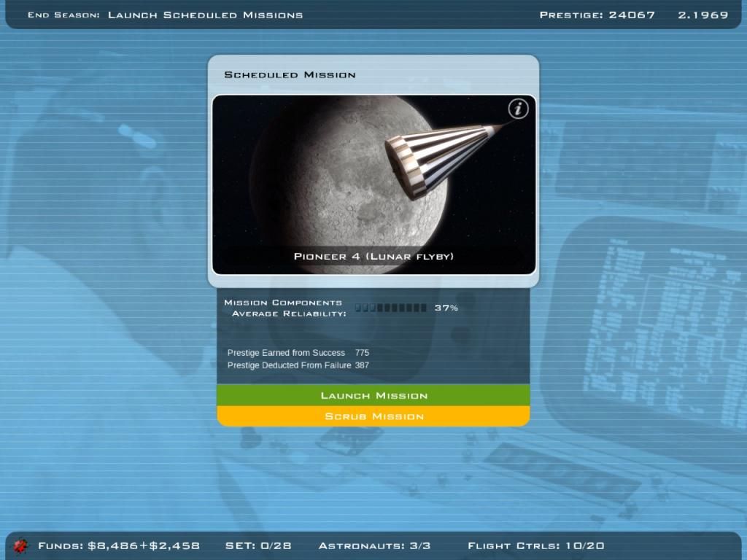Click Prestige Earned from Success 775
This screenshot has width=747, height=560.
tap(298, 353)
